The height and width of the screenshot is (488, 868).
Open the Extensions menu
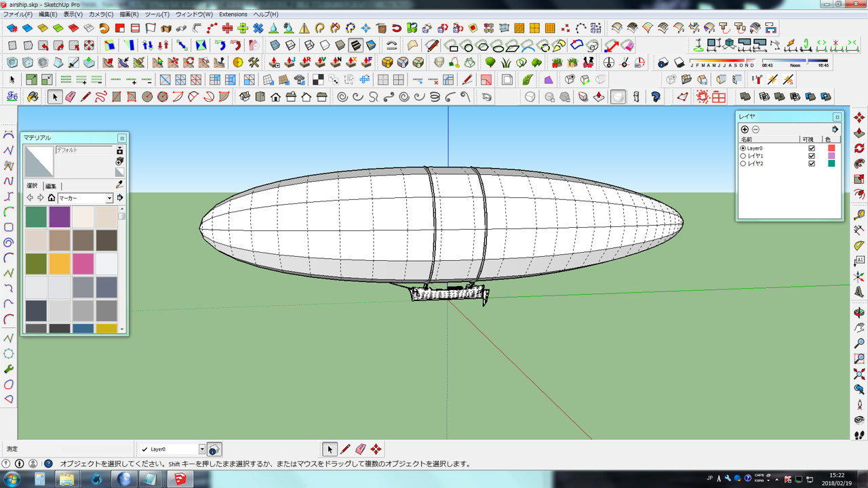click(x=233, y=14)
